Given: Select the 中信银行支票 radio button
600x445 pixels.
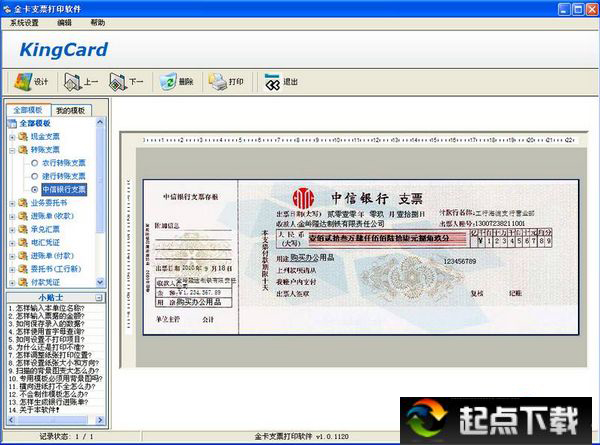Looking at the screenshot, I should (34, 189).
